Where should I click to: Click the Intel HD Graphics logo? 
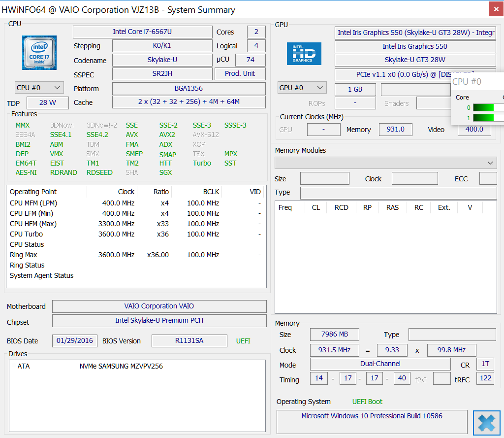coord(304,54)
